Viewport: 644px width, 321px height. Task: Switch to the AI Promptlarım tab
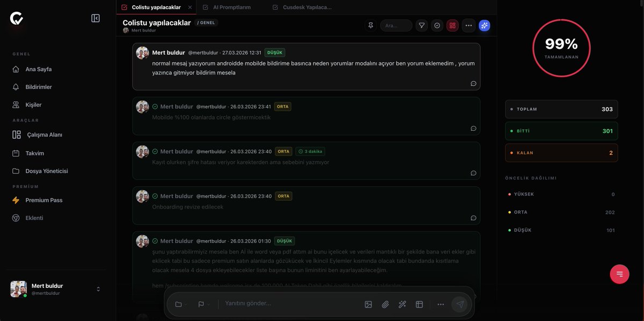[x=231, y=8]
